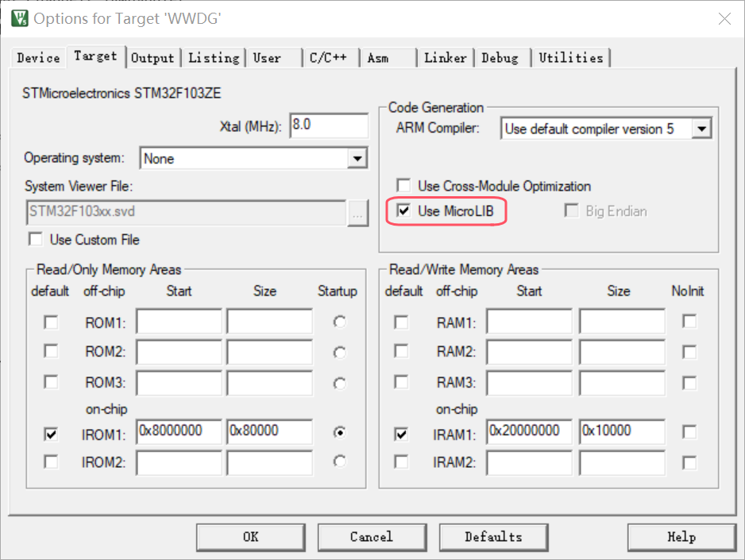Enable NoInit for RAM2
Image resolution: width=745 pixels, height=560 pixels.
tap(689, 352)
